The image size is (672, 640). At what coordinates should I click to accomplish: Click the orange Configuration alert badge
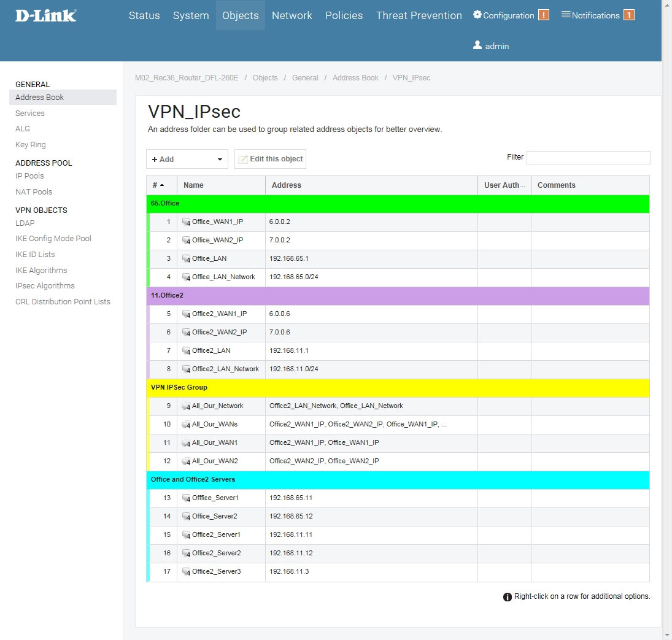click(543, 15)
